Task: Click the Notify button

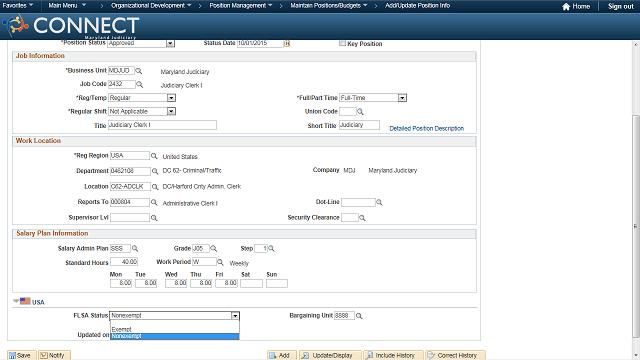Action: point(54,356)
